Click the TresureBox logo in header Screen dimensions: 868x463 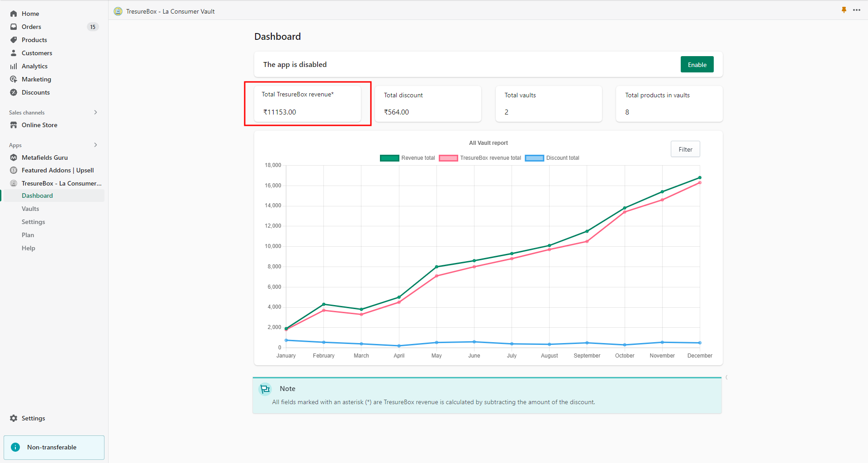(x=118, y=11)
